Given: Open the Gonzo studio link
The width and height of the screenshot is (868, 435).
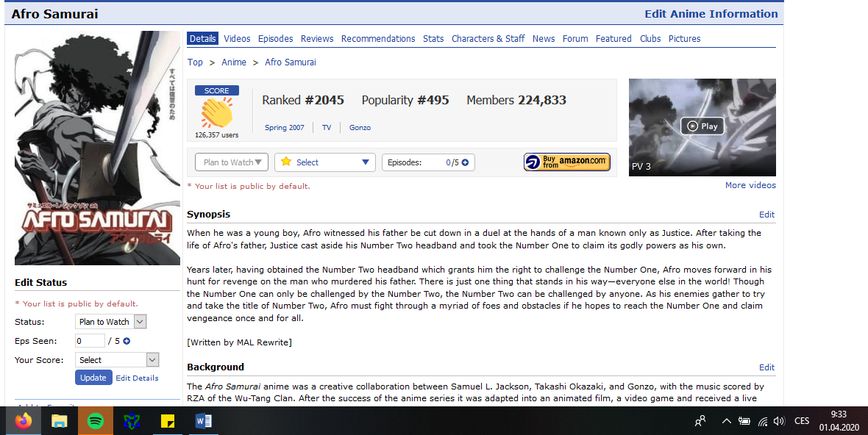Looking at the screenshot, I should [x=360, y=128].
